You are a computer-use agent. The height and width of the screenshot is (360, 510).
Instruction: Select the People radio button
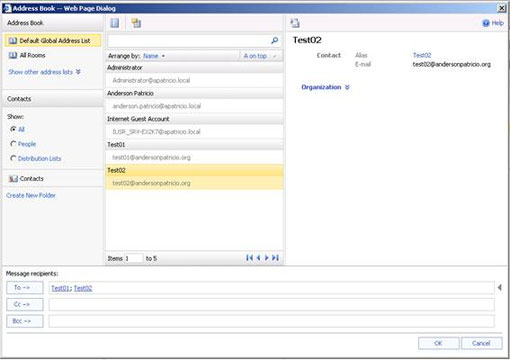pos(13,144)
